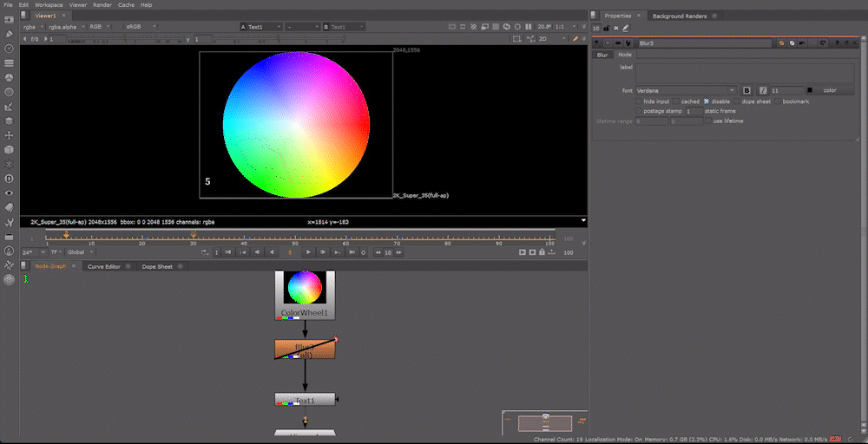Open the 2D view mode dropdown
The image size is (868, 444).
[x=553, y=39]
